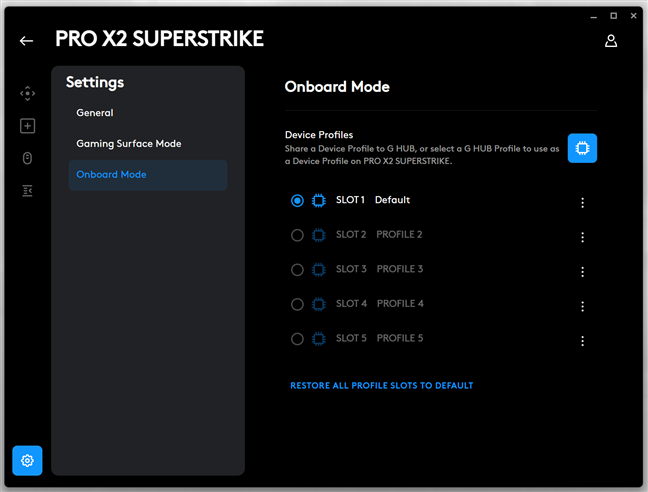Open the user account profile icon
This screenshot has height=492, width=648.
click(x=611, y=41)
